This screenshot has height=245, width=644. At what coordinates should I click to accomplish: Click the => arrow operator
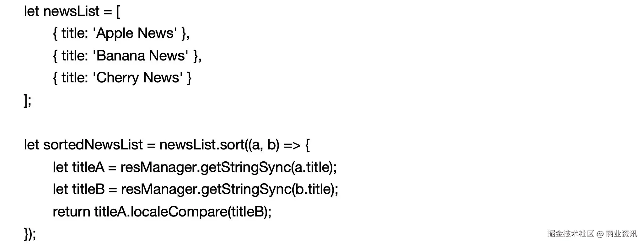292,145
